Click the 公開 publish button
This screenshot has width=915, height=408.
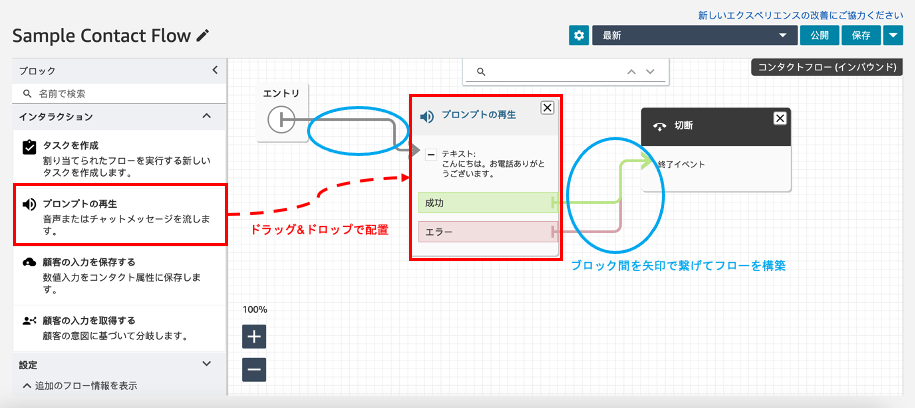819,36
